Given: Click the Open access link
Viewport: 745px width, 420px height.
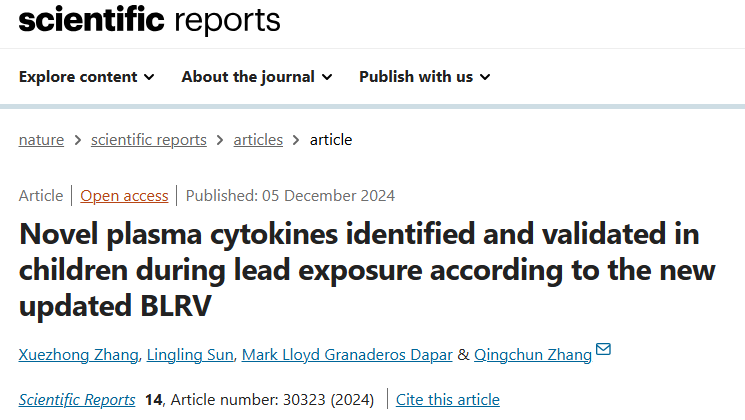Looking at the screenshot, I should pyautogui.click(x=124, y=195).
